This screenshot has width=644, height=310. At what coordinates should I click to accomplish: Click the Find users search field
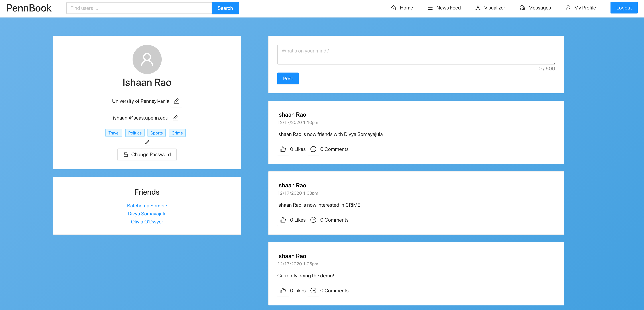coord(139,8)
